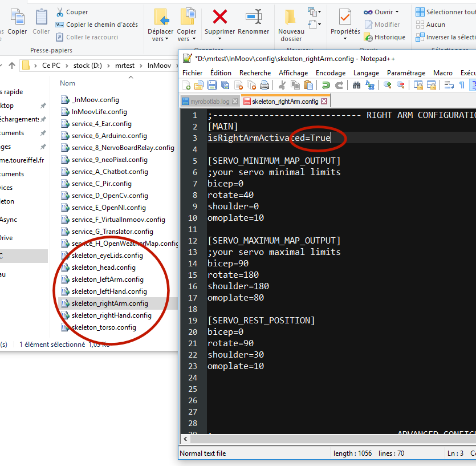Click Renommer in Explorer ribbon
The height and width of the screenshot is (466, 476).
click(x=254, y=22)
